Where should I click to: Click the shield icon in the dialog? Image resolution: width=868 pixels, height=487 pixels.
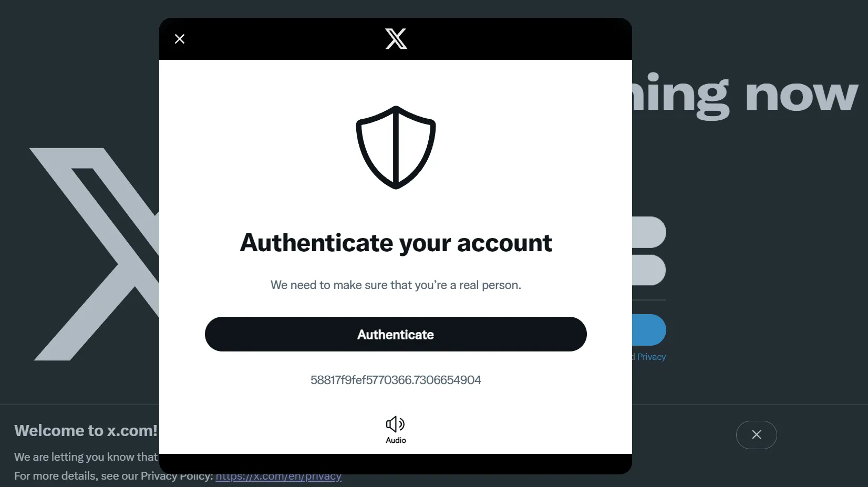(396, 148)
